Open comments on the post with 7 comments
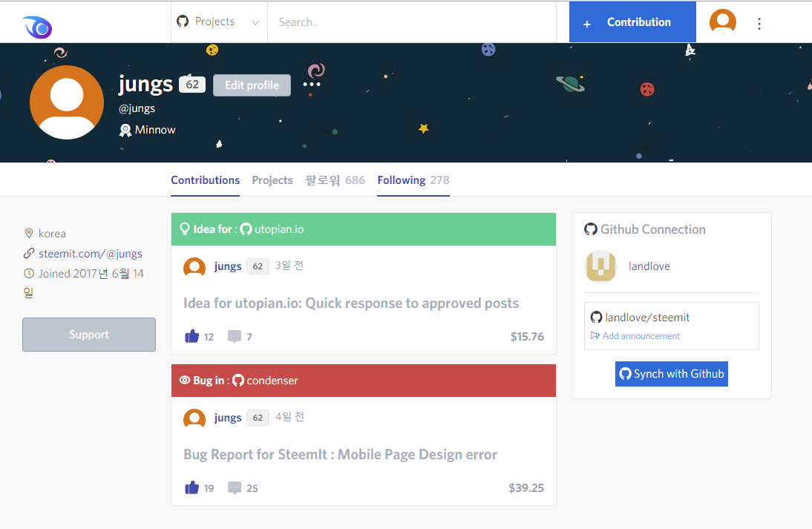The height and width of the screenshot is (529, 812). tap(235, 337)
